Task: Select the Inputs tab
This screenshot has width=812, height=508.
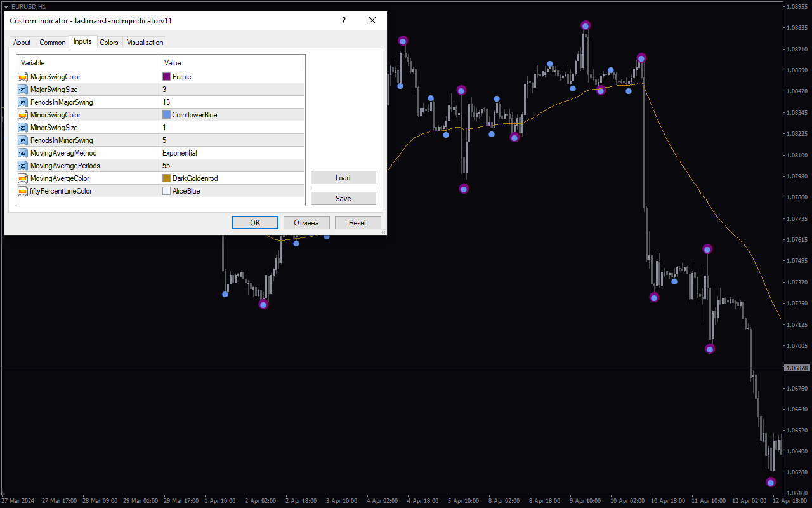Action: click(x=82, y=41)
